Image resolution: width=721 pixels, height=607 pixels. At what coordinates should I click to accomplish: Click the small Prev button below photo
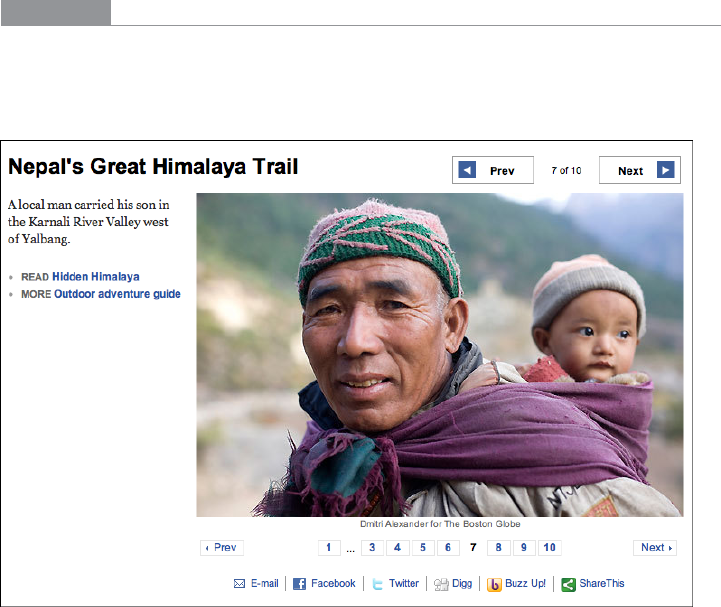[x=222, y=548]
